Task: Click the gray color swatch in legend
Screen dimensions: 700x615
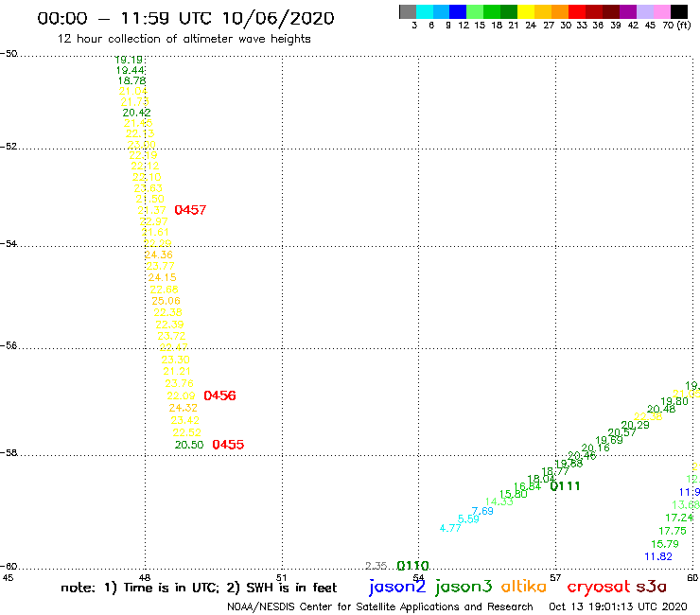Action: 408,11
